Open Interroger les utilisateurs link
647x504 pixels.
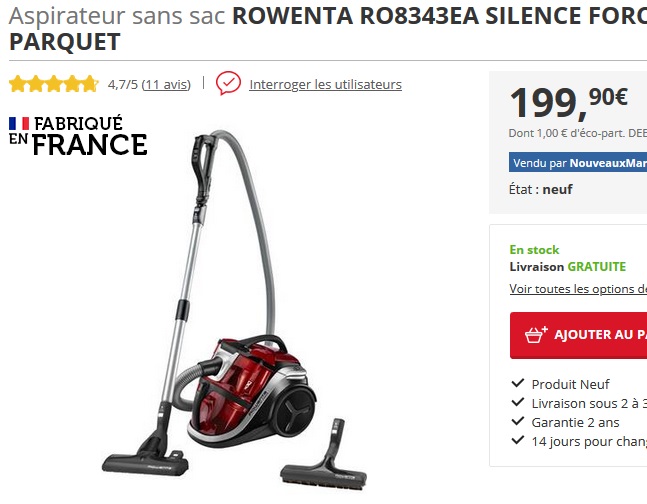click(325, 84)
